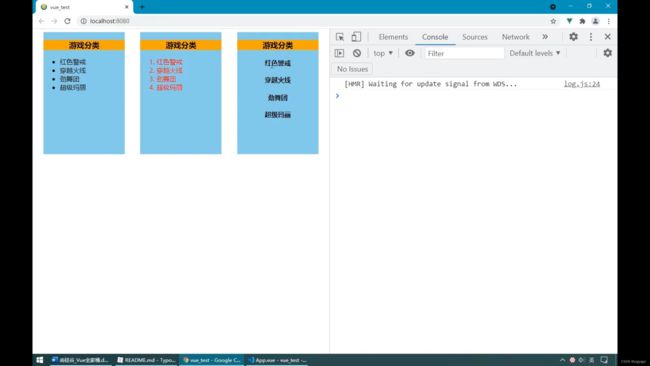This screenshot has width=650, height=366.
Task: Click the dark circular icon in the title bar
Action: click(553, 7)
